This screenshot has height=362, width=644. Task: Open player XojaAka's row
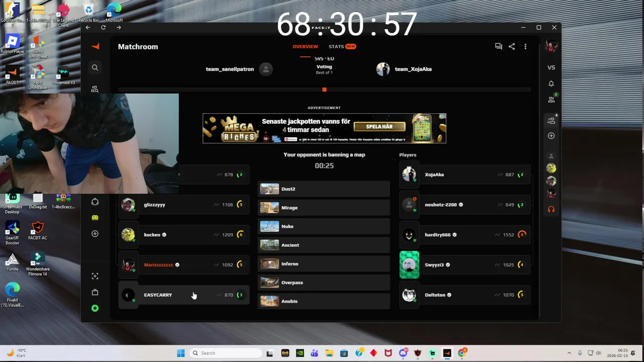(x=465, y=174)
